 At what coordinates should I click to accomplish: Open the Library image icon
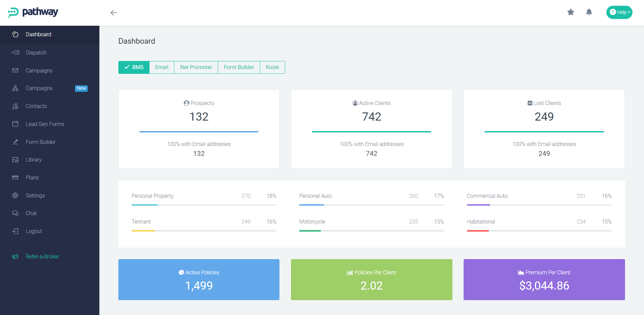point(15,160)
